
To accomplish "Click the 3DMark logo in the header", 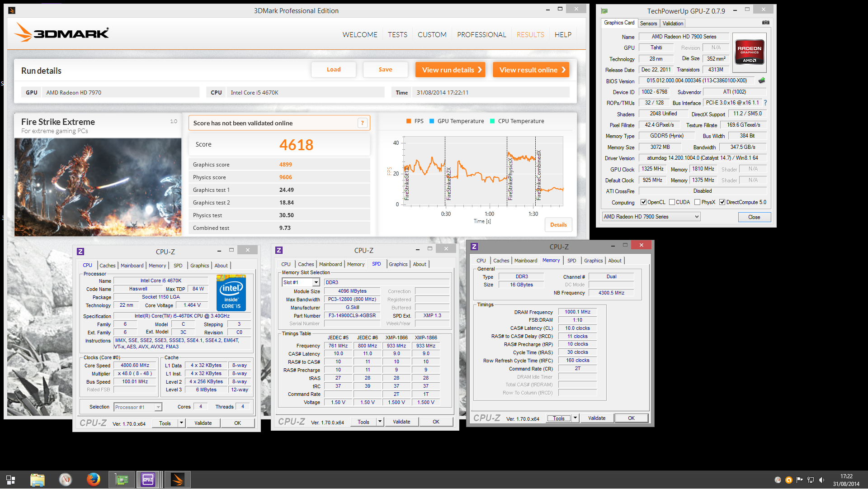I will point(62,33).
